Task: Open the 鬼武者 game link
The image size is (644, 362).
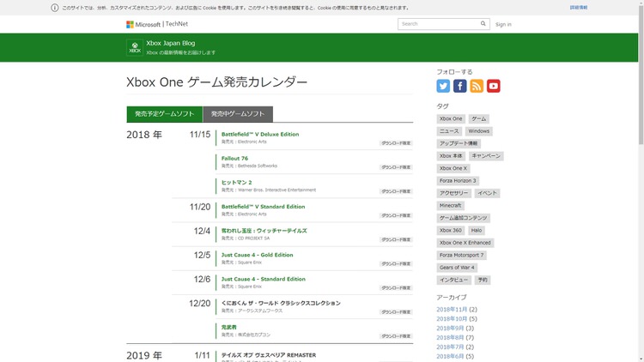Action: click(x=228, y=328)
